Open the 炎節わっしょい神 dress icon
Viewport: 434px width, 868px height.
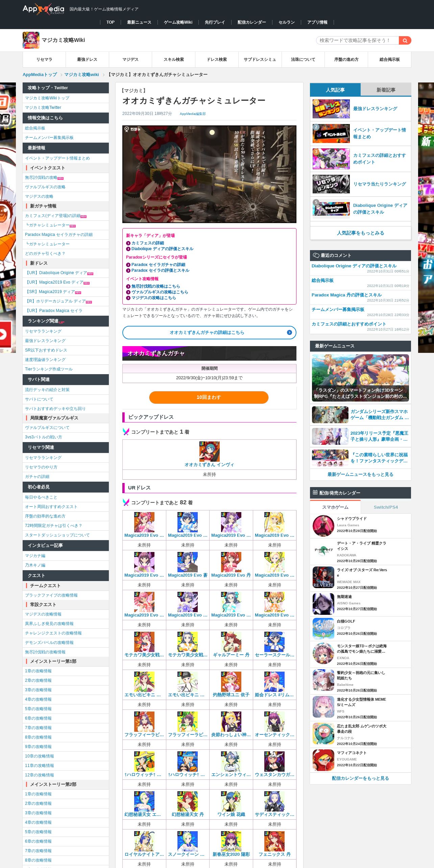[x=231, y=721]
